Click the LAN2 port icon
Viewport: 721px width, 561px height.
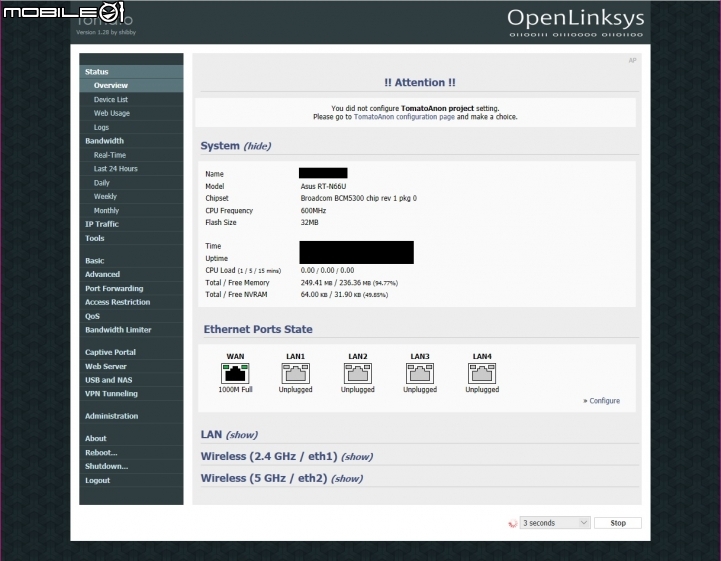357,373
